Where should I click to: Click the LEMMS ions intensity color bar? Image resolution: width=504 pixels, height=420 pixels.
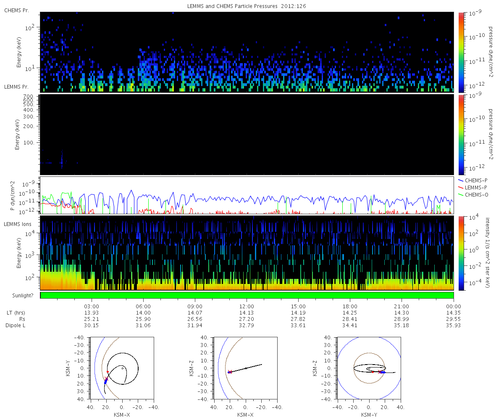click(x=461, y=253)
